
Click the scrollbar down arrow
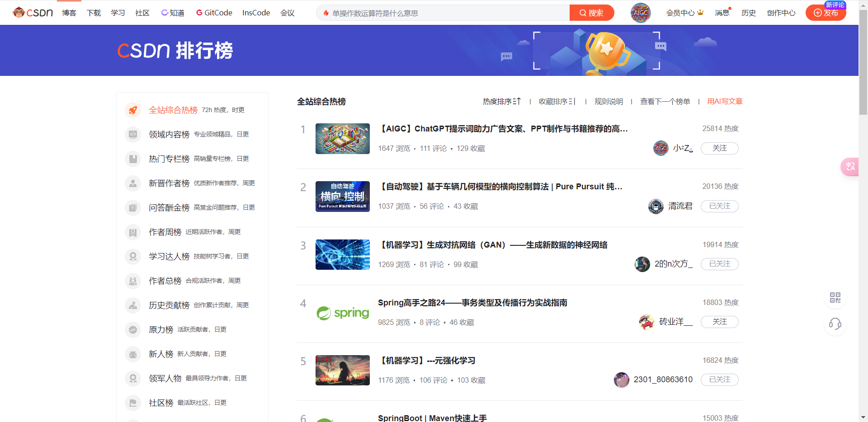point(863,417)
